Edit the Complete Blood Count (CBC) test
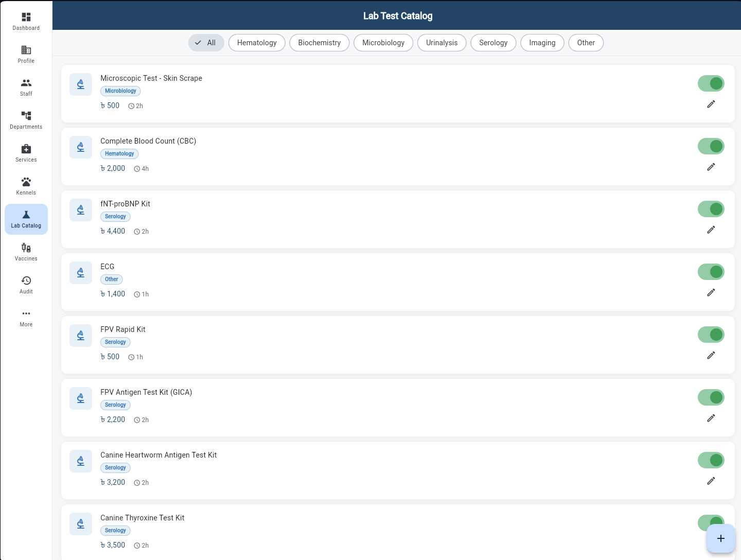This screenshot has width=741, height=560. pyautogui.click(x=711, y=167)
